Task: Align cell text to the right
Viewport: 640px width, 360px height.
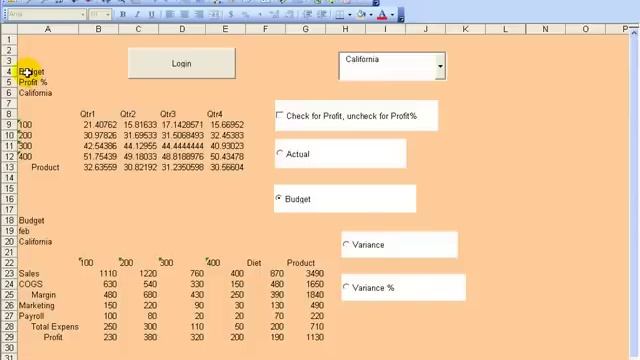Action: tap(199, 14)
